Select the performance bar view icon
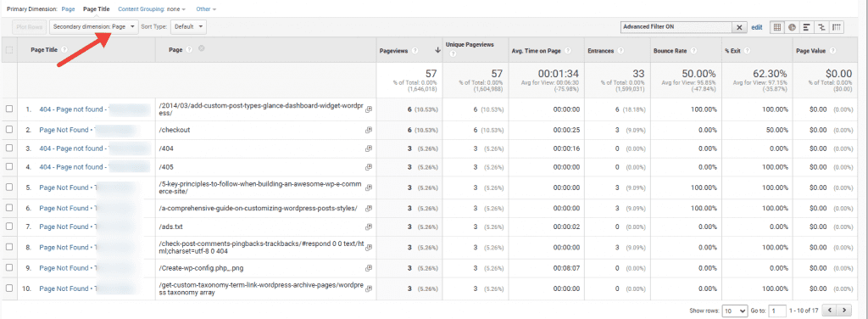868x319 pixels. [808, 26]
